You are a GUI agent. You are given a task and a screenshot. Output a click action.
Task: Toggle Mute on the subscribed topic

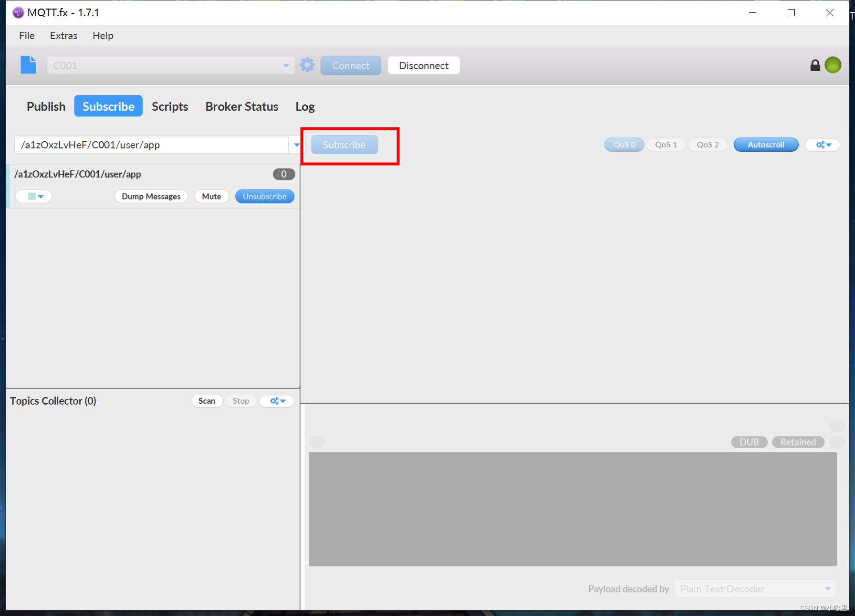click(211, 196)
